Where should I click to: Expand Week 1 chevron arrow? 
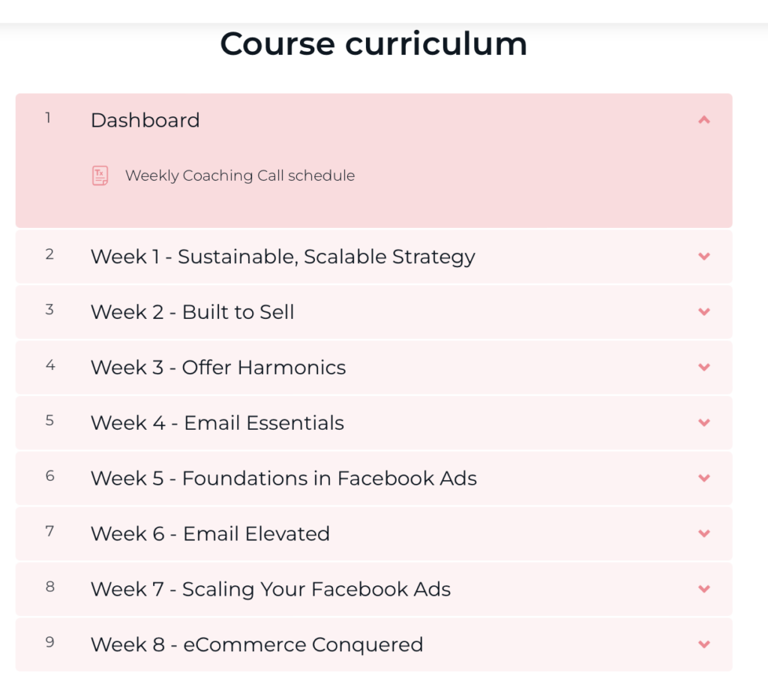pyautogui.click(x=703, y=256)
